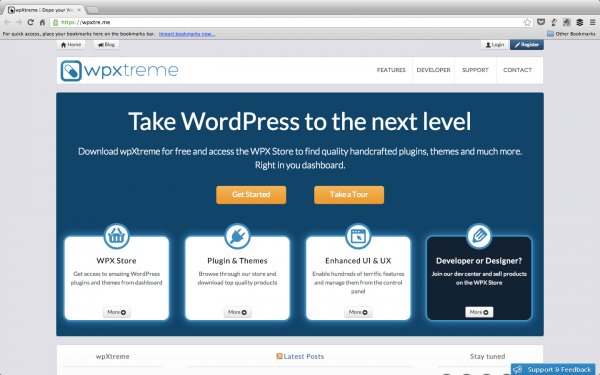Click the Latest Posts heading link
Image resolution: width=600 pixels, height=375 pixels.
pos(304,357)
